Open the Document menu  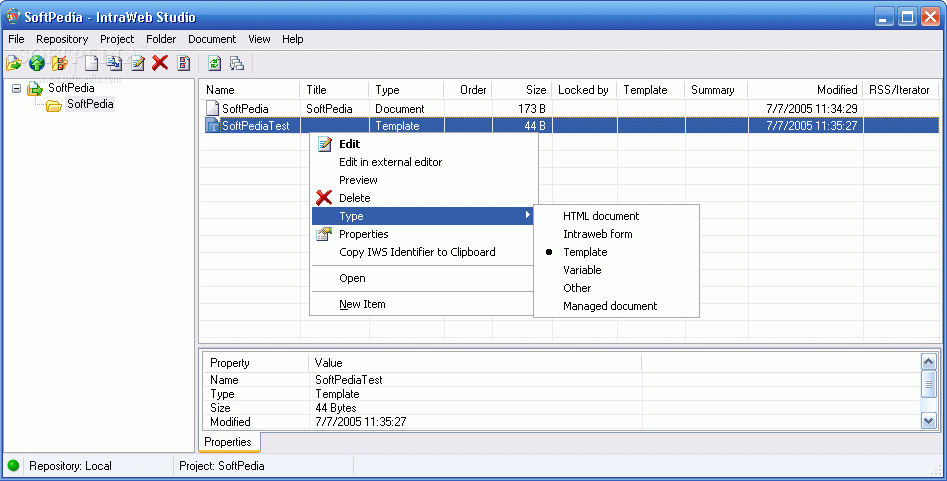click(212, 39)
